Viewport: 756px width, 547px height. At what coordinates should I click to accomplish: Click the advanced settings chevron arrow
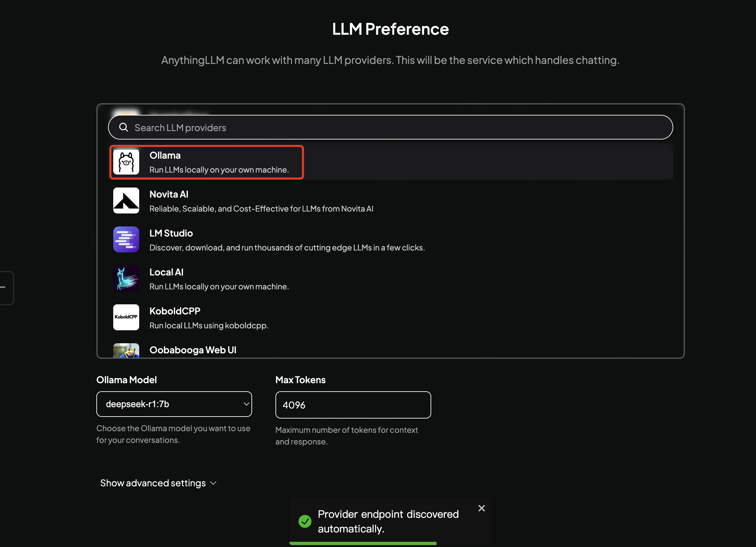[214, 483]
